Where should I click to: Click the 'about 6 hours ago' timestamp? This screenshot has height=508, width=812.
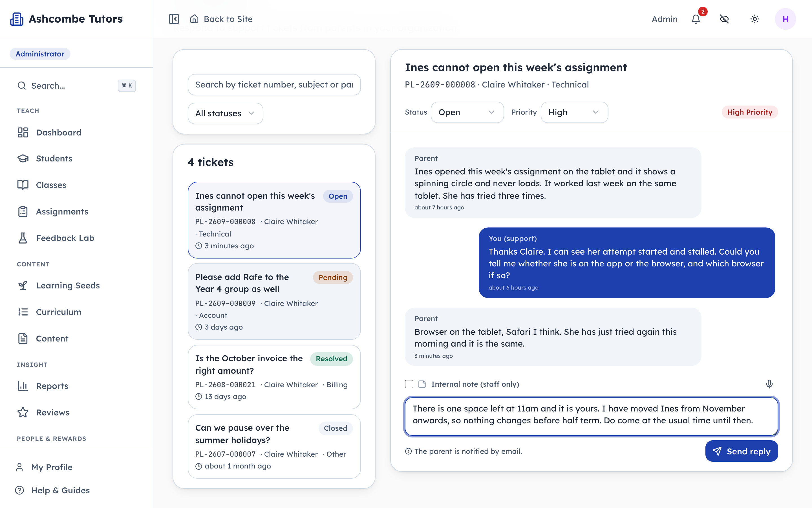tap(513, 288)
